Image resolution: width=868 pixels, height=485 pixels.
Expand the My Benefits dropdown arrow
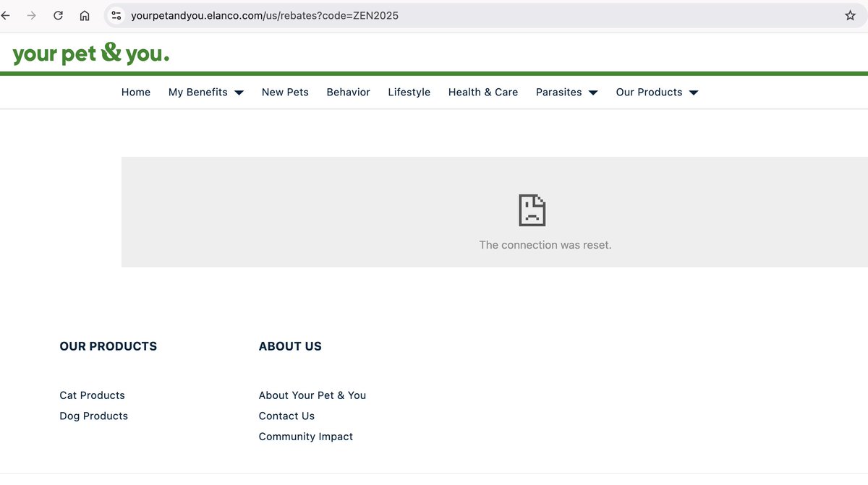pos(239,93)
